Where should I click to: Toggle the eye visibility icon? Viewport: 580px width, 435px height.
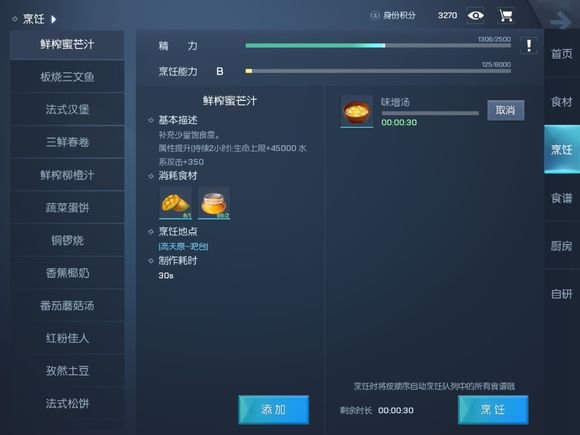(476, 16)
